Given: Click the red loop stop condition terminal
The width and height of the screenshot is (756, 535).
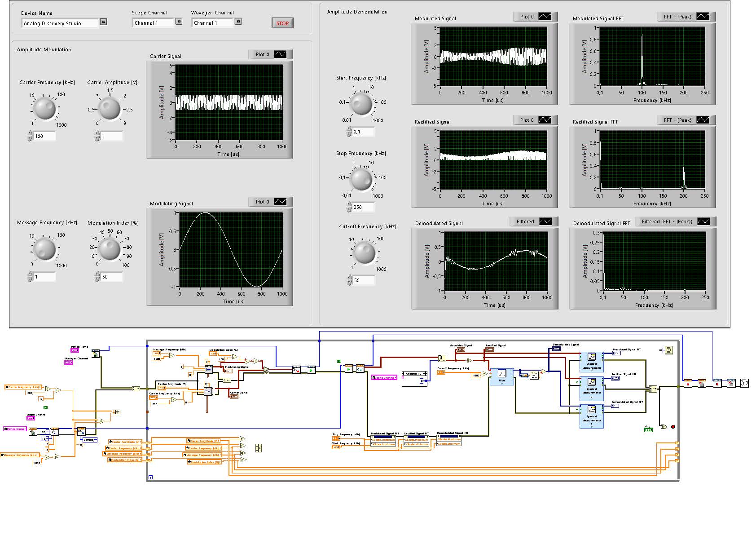Looking at the screenshot, I should (673, 426).
